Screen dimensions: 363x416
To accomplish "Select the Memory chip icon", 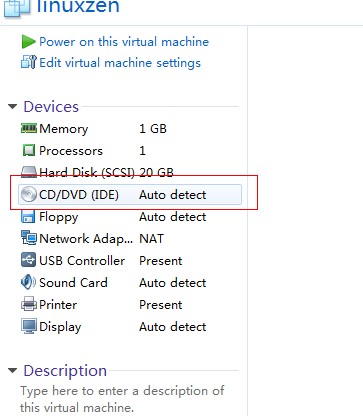I will [29, 128].
